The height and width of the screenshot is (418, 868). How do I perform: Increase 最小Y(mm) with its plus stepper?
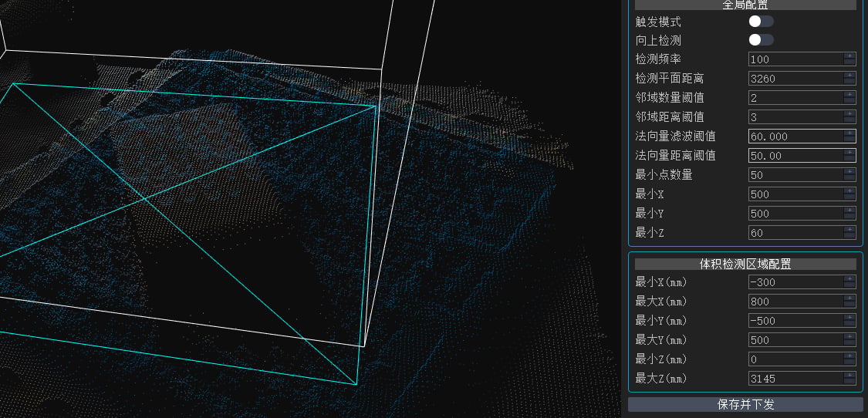point(849,317)
